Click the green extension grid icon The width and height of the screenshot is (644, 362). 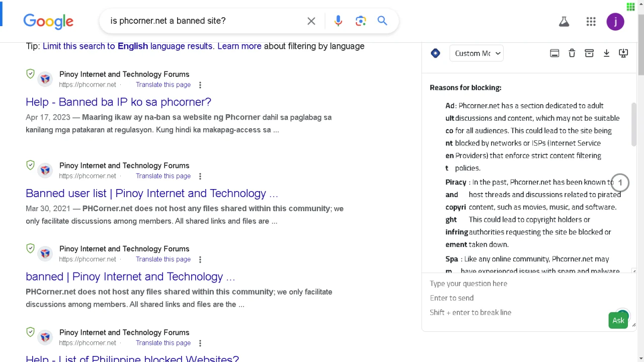pyautogui.click(x=631, y=7)
